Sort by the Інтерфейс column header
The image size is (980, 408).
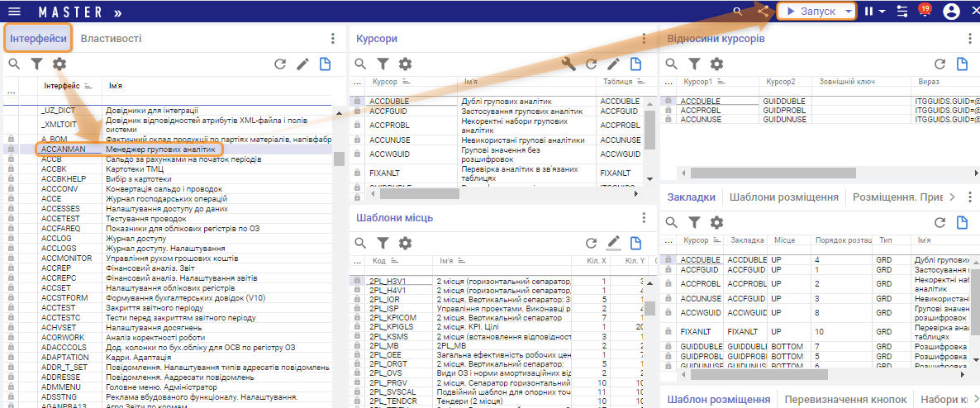[x=63, y=85]
